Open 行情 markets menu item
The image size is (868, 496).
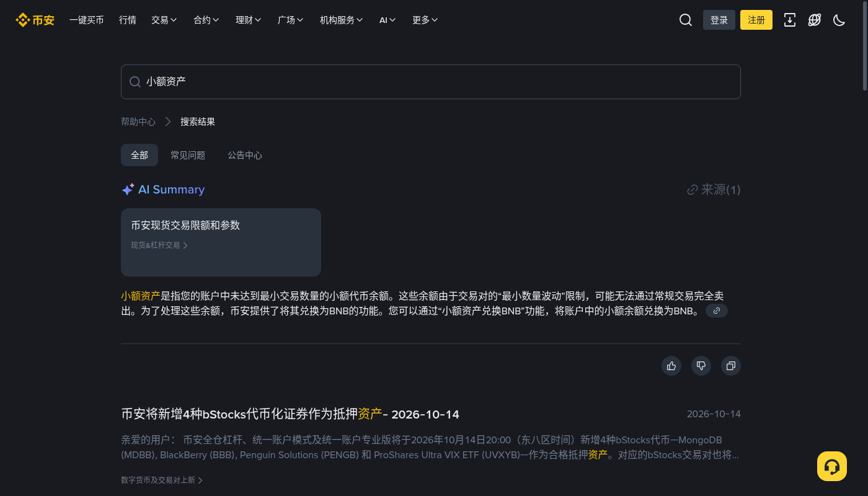click(x=128, y=20)
